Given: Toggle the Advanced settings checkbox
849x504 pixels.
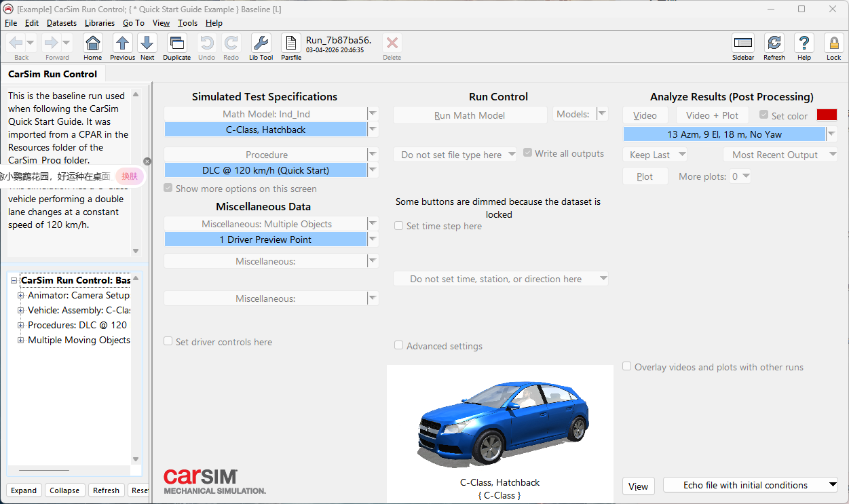Looking at the screenshot, I should (x=399, y=346).
